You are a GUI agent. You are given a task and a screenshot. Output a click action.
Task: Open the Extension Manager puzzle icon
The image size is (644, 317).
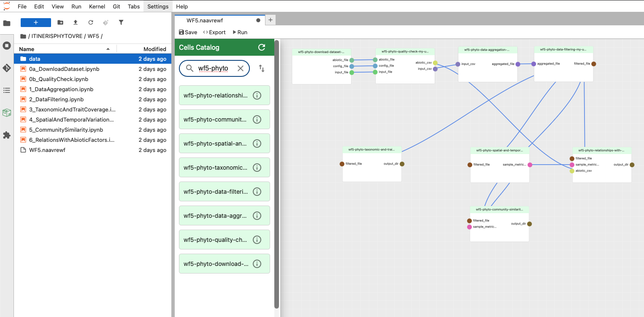pos(7,135)
